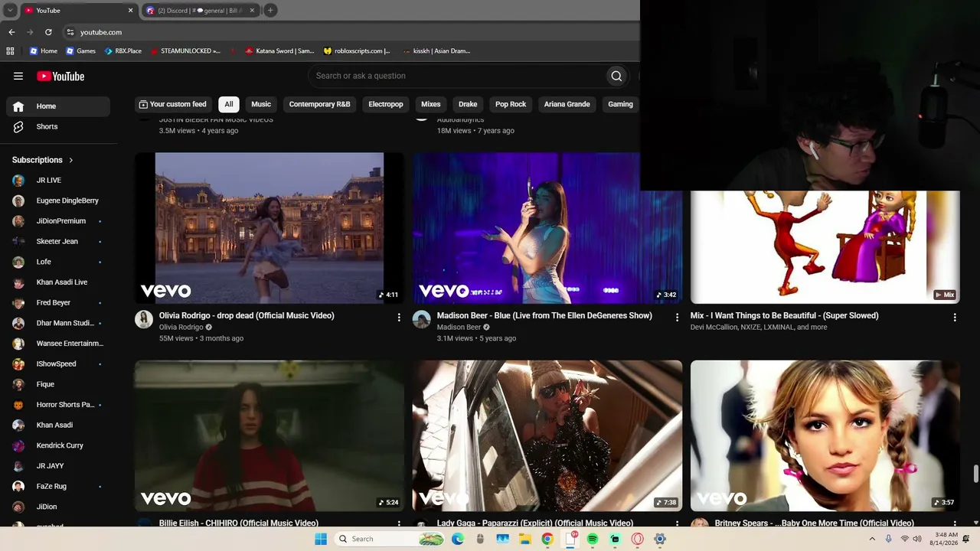Open Olivia Rodrigo drop dead video title
Viewport: 980px width, 551px height.
[x=247, y=315]
